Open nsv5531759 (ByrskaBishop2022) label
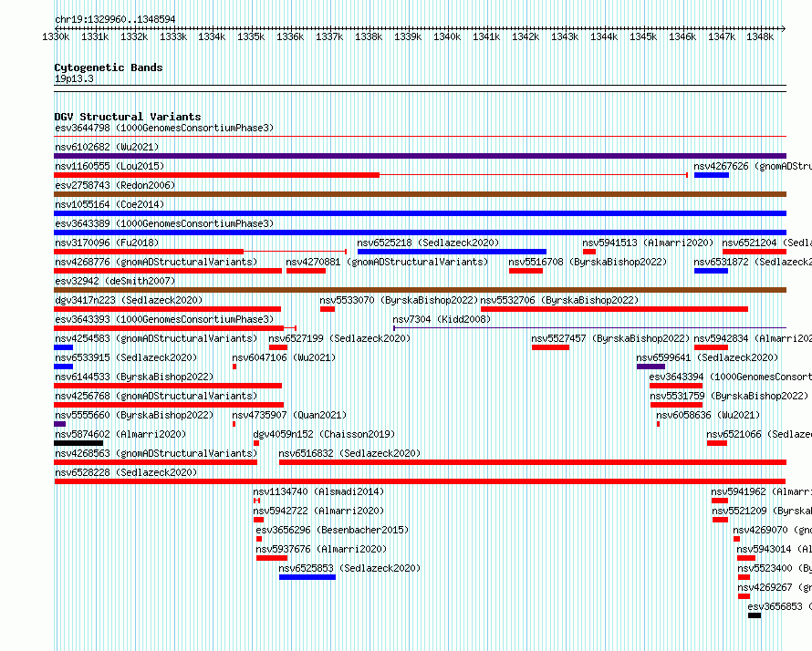The height and width of the screenshot is (651, 812). (x=729, y=396)
